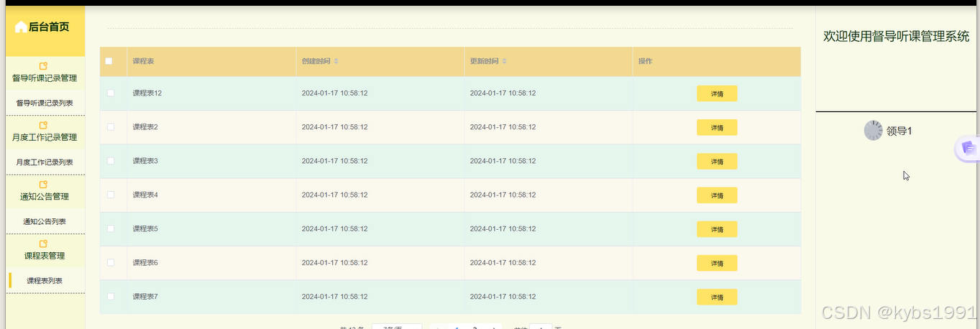Click 详情 button for 课程表5

point(717,229)
